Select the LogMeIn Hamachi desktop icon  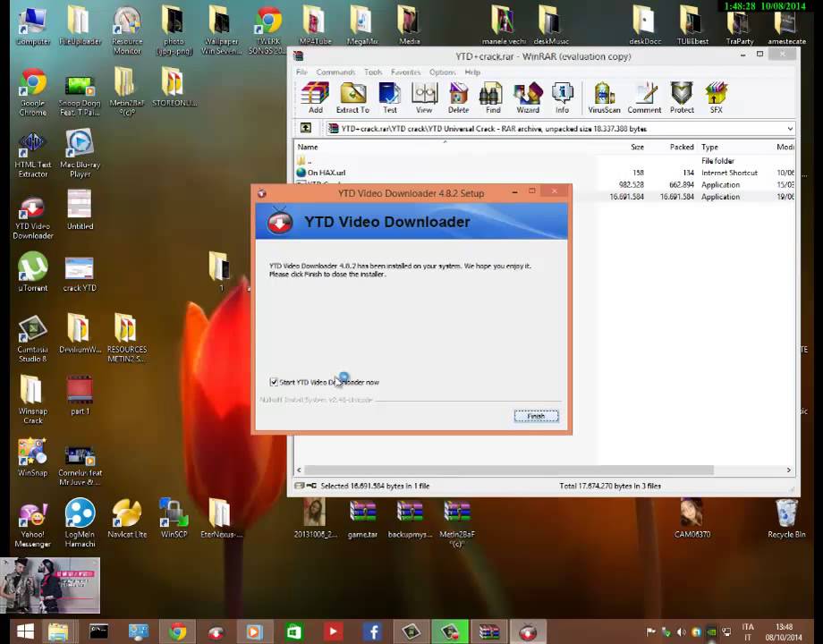pyautogui.click(x=80, y=522)
